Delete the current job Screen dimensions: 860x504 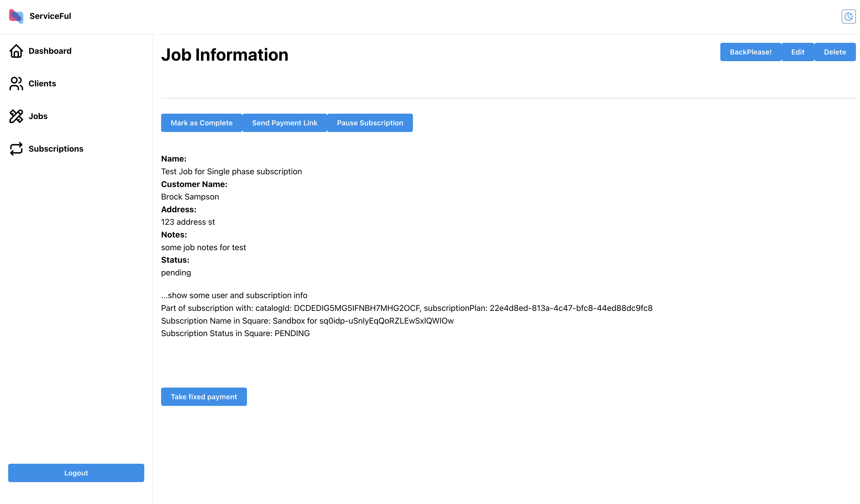coord(835,52)
